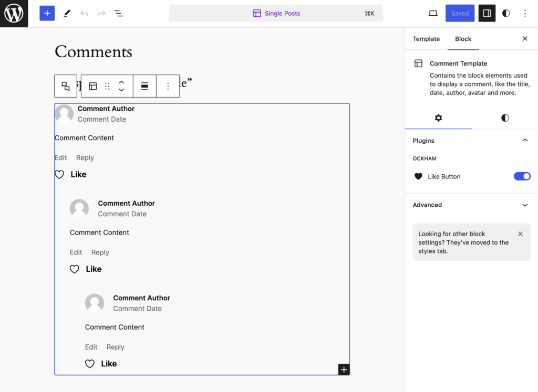Switch to block Styles tab in sidebar
The height and width of the screenshot is (392, 538).
[x=505, y=118]
